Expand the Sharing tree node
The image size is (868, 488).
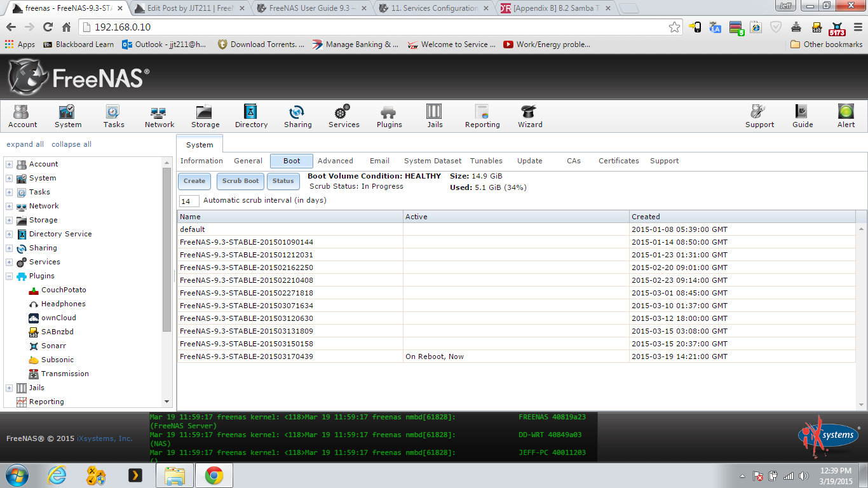(10, 248)
